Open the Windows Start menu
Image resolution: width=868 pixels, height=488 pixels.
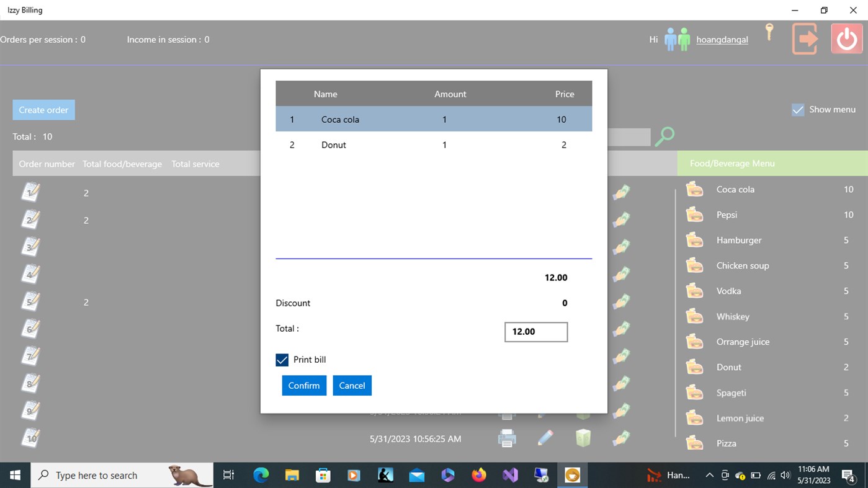(x=15, y=475)
